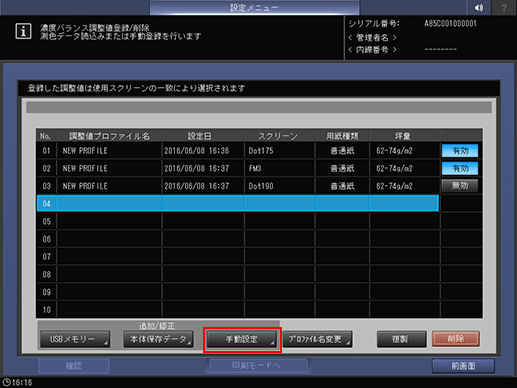Click the 確認 button
517x388 pixels.
(x=74, y=366)
